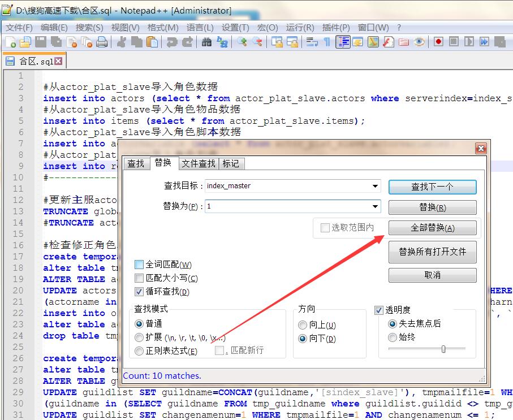Click the 查找下一个 button
This screenshot has width=513, height=420.
click(x=432, y=187)
